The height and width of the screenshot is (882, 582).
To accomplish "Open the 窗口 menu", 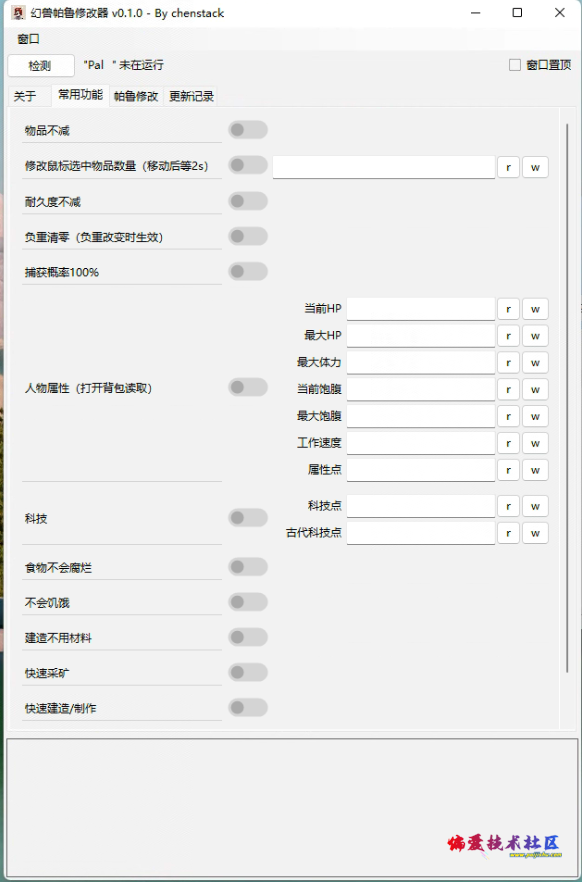I will (x=28, y=39).
